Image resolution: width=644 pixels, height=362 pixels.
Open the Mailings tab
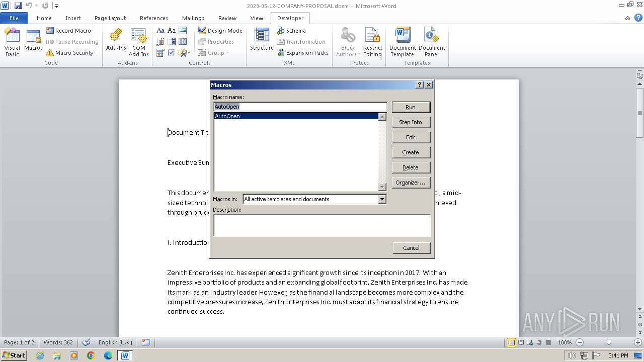pos(193,18)
